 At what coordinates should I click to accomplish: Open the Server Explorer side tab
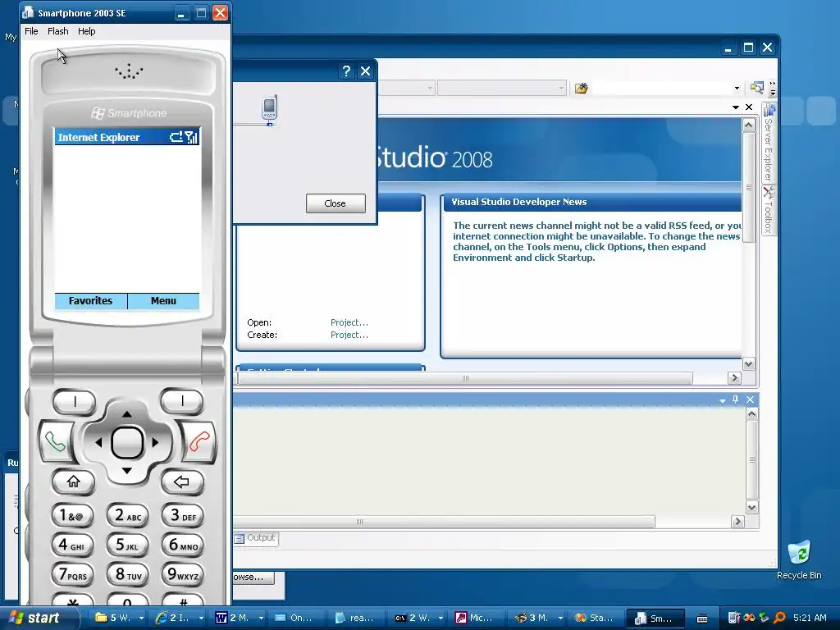point(769,143)
